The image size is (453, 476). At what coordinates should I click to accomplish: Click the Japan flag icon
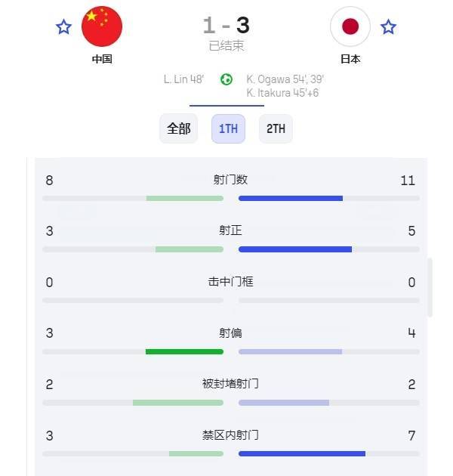(x=350, y=26)
